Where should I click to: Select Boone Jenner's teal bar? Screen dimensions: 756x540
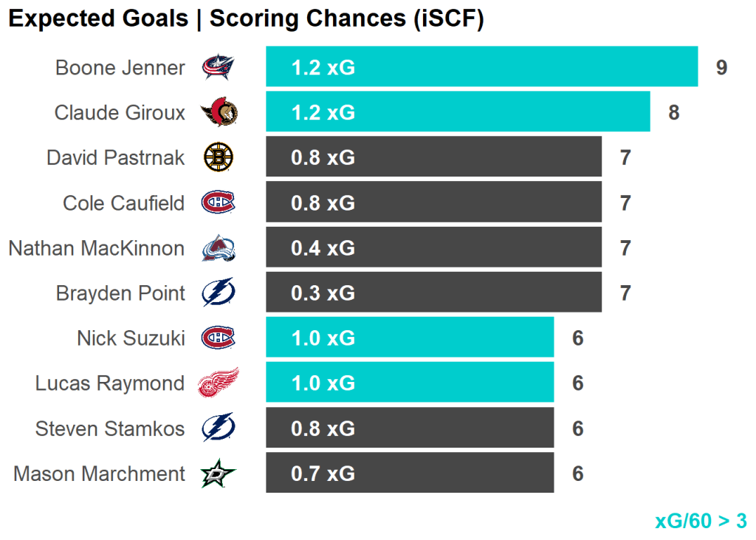[481, 67]
